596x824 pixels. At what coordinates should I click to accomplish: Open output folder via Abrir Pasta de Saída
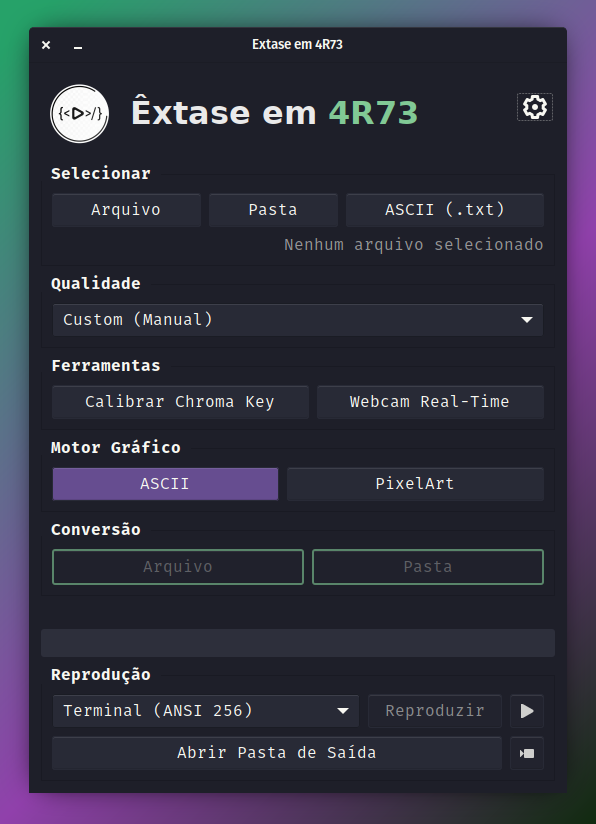(x=277, y=753)
